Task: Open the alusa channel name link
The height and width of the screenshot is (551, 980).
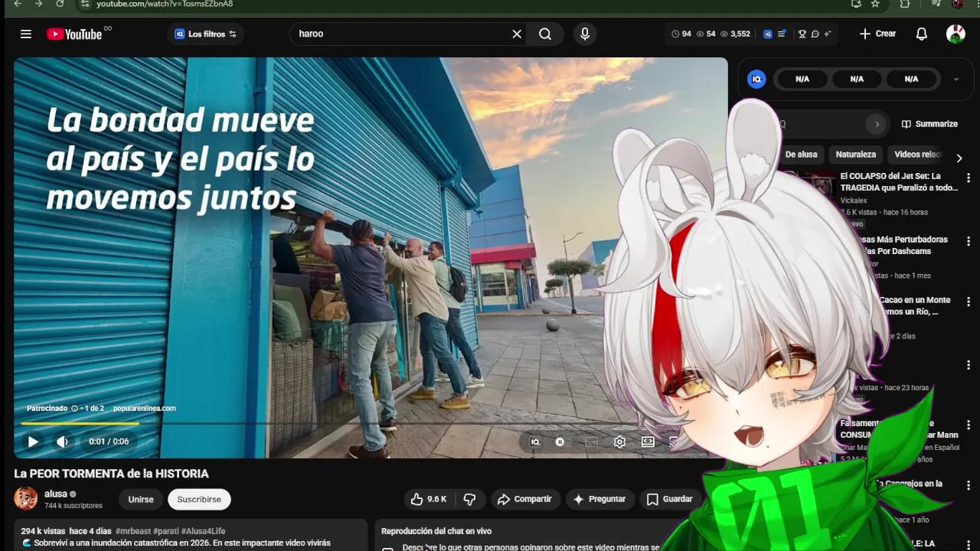Action: click(55, 494)
